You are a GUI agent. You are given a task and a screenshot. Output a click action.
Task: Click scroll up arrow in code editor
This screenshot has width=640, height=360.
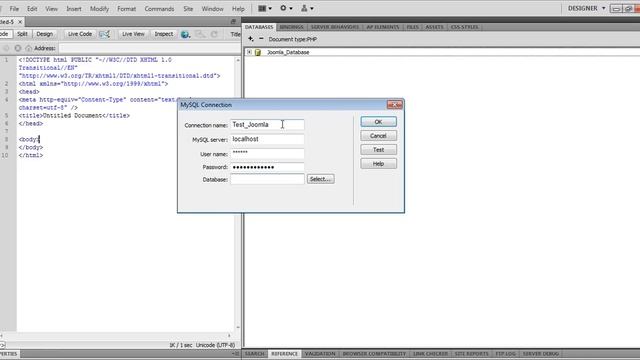pos(238,60)
